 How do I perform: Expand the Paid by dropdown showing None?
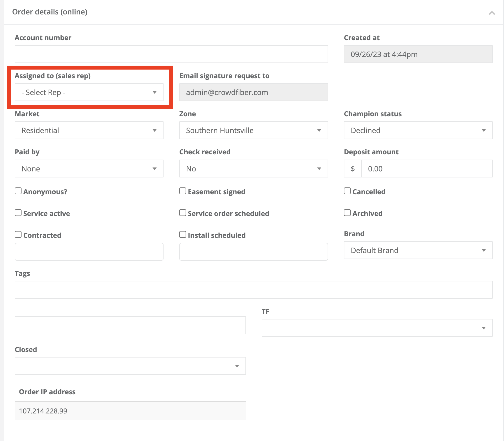[x=89, y=169]
